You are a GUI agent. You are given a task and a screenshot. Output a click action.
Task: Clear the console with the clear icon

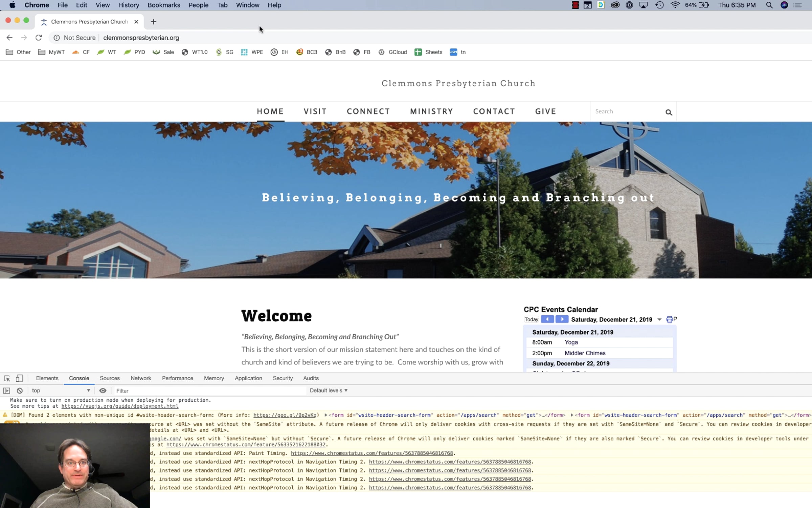(20, 390)
